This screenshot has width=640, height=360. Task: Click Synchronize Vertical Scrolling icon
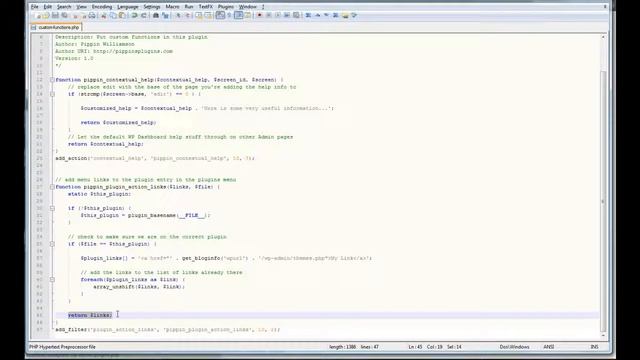point(199,16)
